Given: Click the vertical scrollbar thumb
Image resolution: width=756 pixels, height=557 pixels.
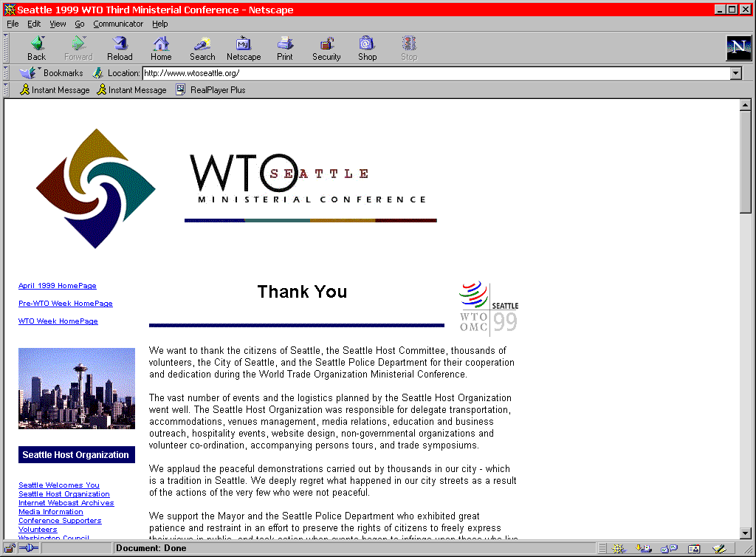Looking at the screenshot, I should point(746,162).
